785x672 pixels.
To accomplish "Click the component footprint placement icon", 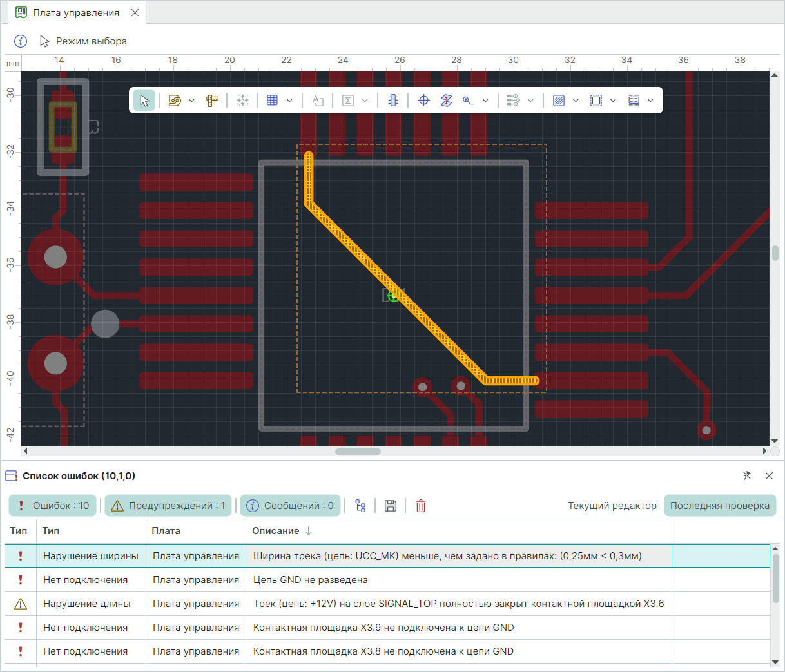I will point(392,101).
